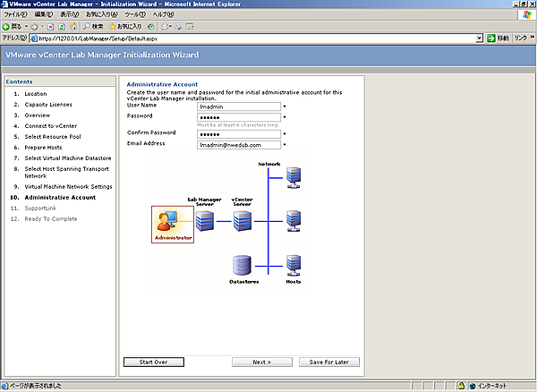
Task: Expand the address bar URL dropdown
Action: [480, 38]
